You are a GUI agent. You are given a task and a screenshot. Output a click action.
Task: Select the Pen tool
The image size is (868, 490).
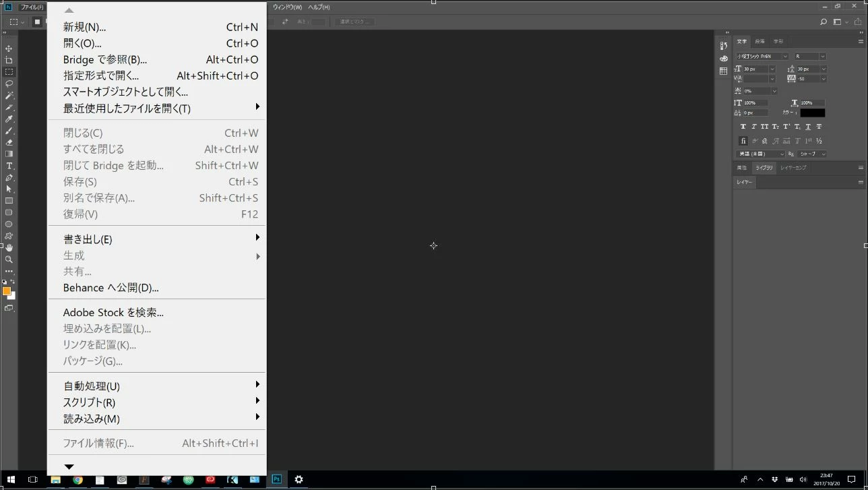pyautogui.click(x=9, y=177)
